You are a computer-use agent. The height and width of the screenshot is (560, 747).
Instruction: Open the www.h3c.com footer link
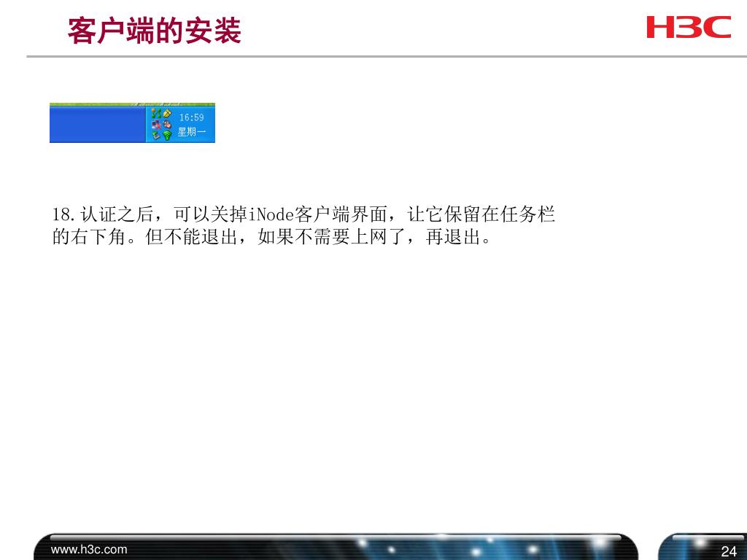(89, 549)
